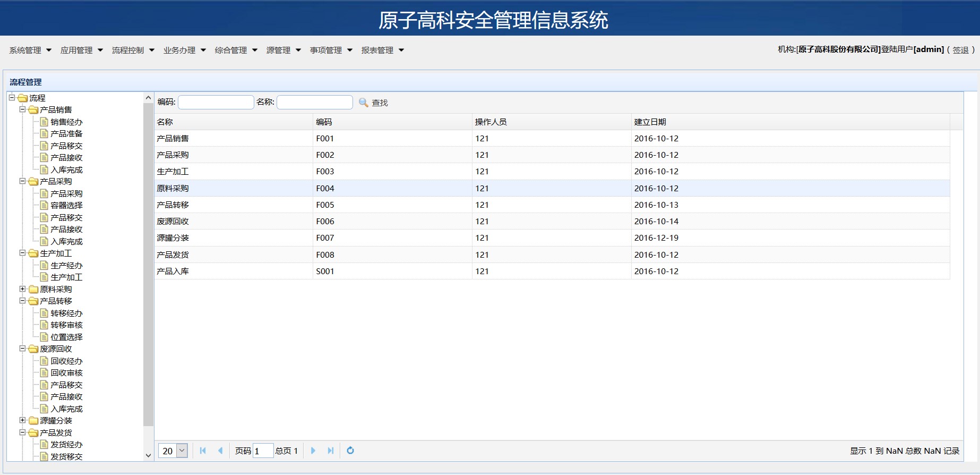Screen dimensions: 980x475
Task: Go to previous page arrow icon
Action: (220, 451)
